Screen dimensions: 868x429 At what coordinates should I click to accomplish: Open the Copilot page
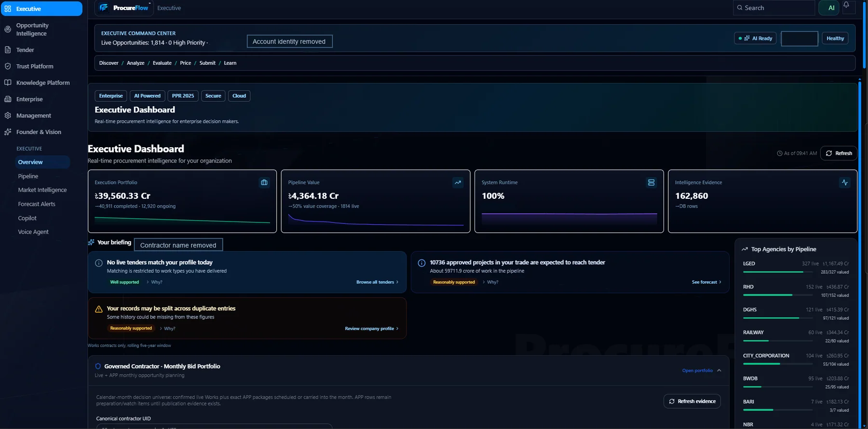click(27, 218)
